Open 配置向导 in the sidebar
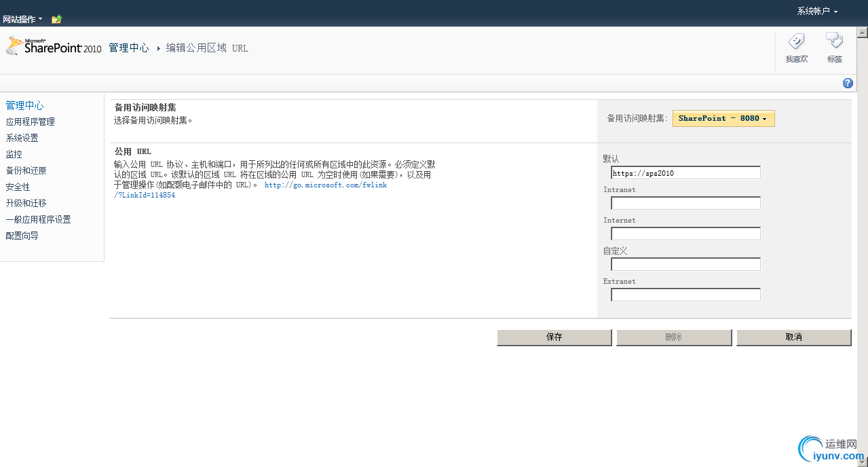The image size is (868, 467). click(x=22, y=236)
